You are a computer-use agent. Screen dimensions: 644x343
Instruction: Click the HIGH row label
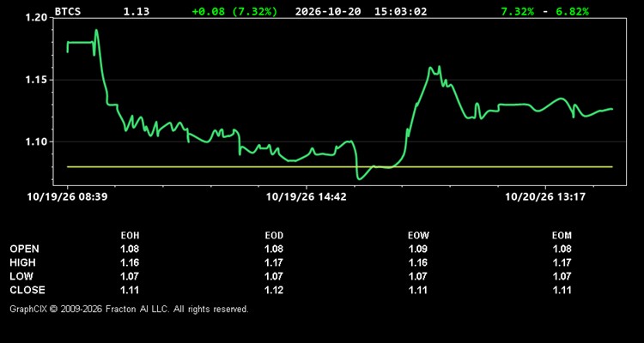click(22, 262)
